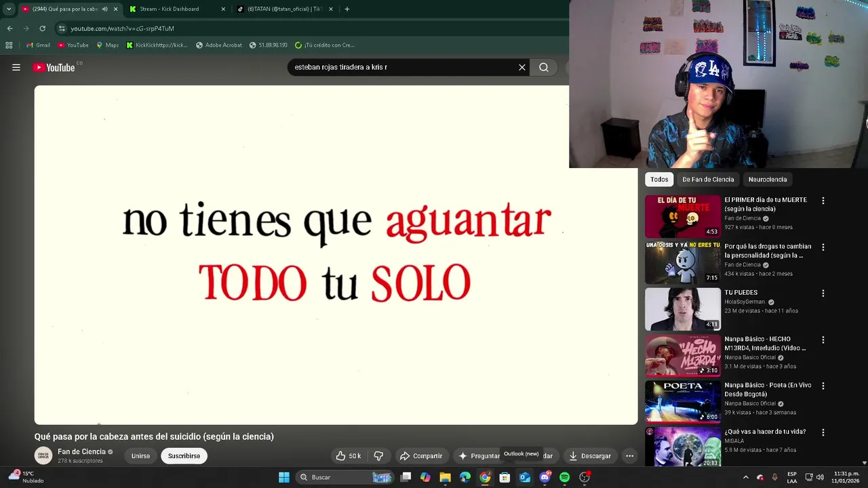This screenshot has width=868, height=488.
Task: Switch to the TATAN TikTok tab
Action: 283,9
